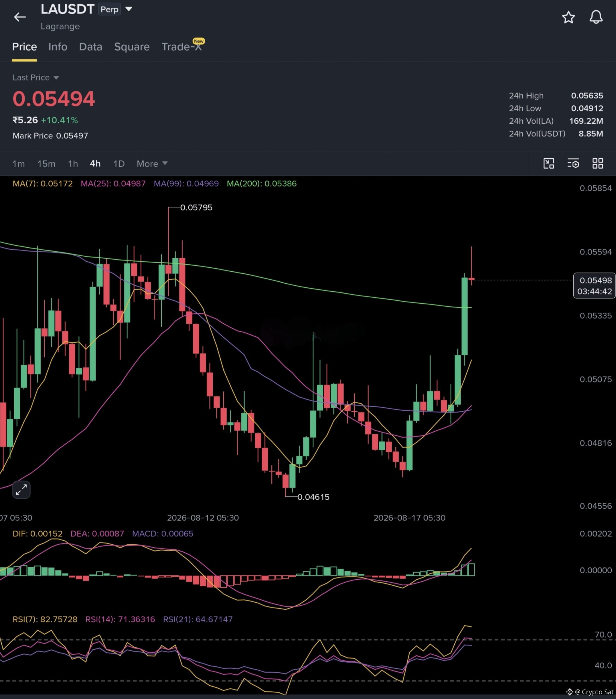Tap the 2026-08-17 05:30 date label
Image resolution: width=616 pixels, height=699 pixels.
[x=409, y=518]
